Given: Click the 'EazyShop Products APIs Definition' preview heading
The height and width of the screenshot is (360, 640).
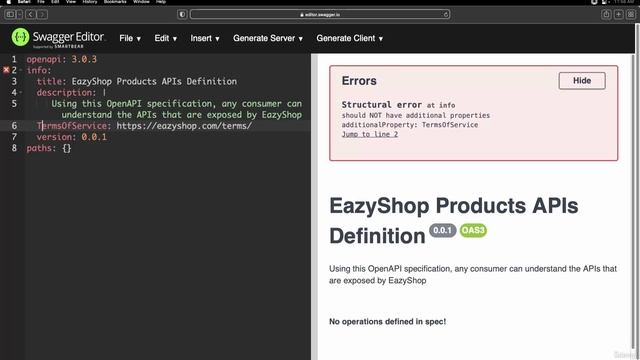Looking at the screenshot, I should point(453,221).
